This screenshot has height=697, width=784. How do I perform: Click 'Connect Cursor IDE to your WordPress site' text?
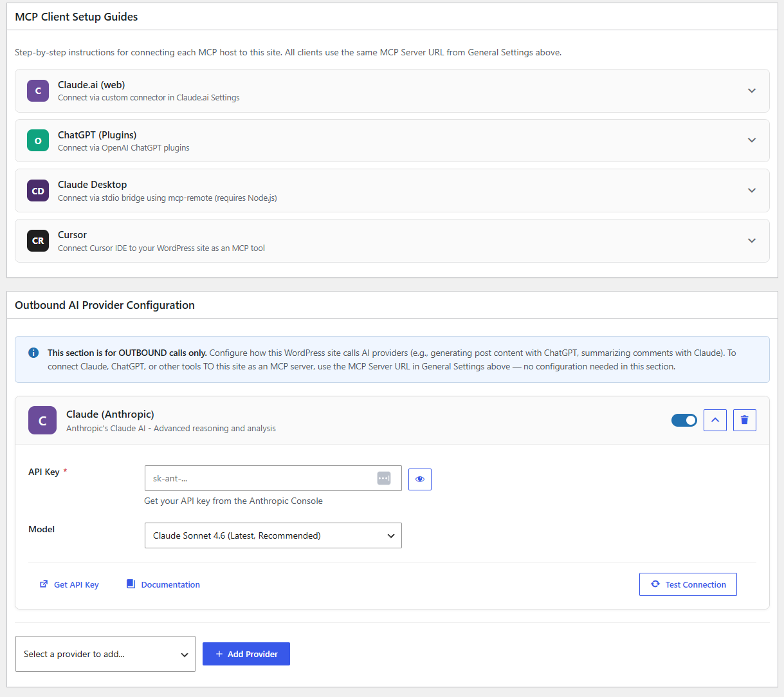[161, 248]
